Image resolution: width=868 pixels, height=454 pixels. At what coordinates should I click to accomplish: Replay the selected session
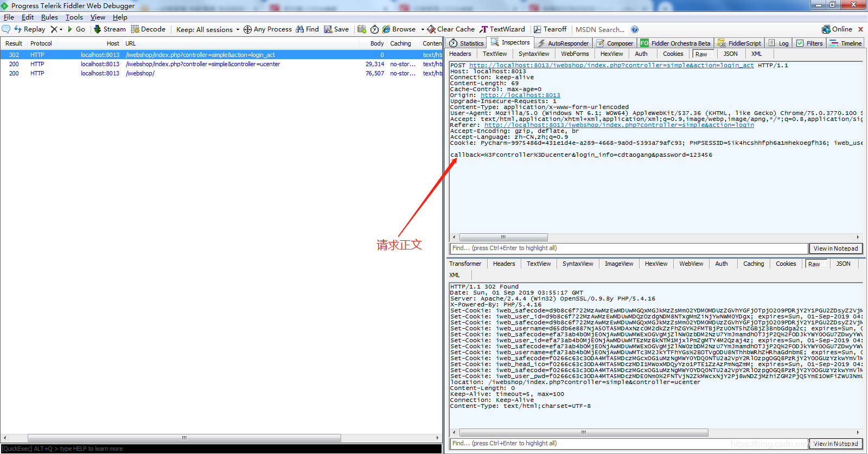pyautogui.click(x=29, y=29)
